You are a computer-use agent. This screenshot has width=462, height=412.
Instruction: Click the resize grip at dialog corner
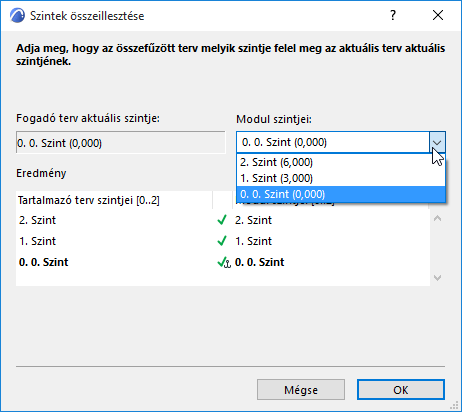coord(454,405)
